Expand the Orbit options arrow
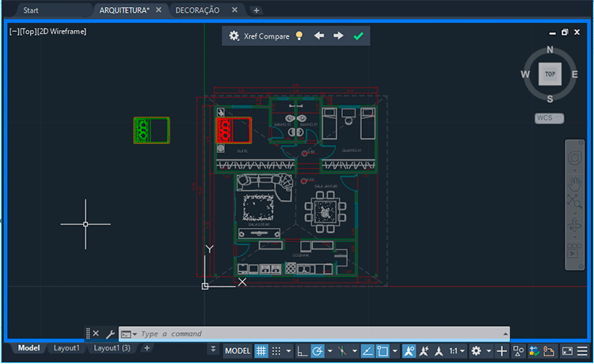 tap(575, 237)
